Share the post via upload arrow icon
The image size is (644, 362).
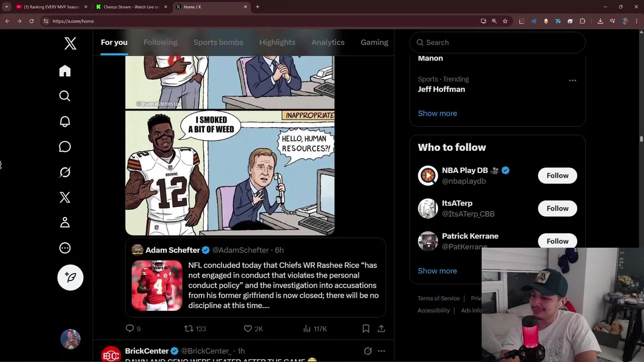pos(381,328)
